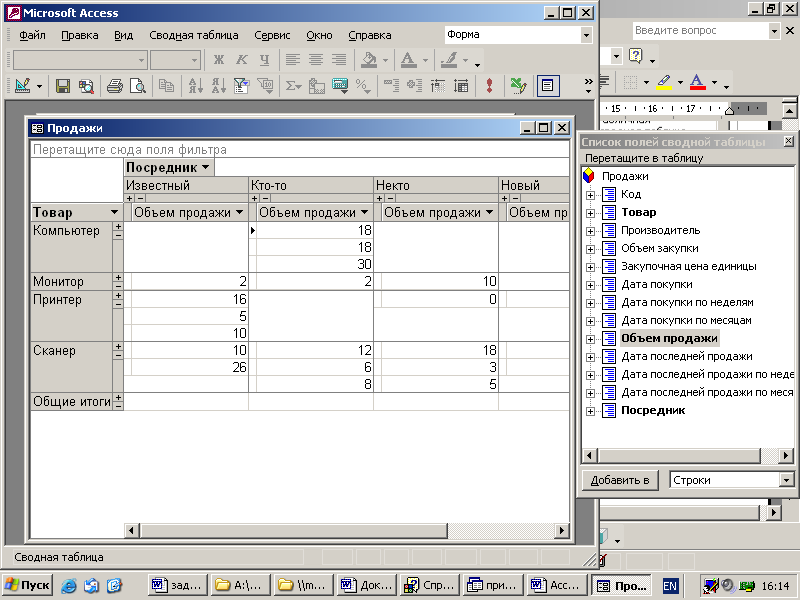Click the EN language indicator
This screenshot has width=800, height=600.
click(x=670, y=586)
